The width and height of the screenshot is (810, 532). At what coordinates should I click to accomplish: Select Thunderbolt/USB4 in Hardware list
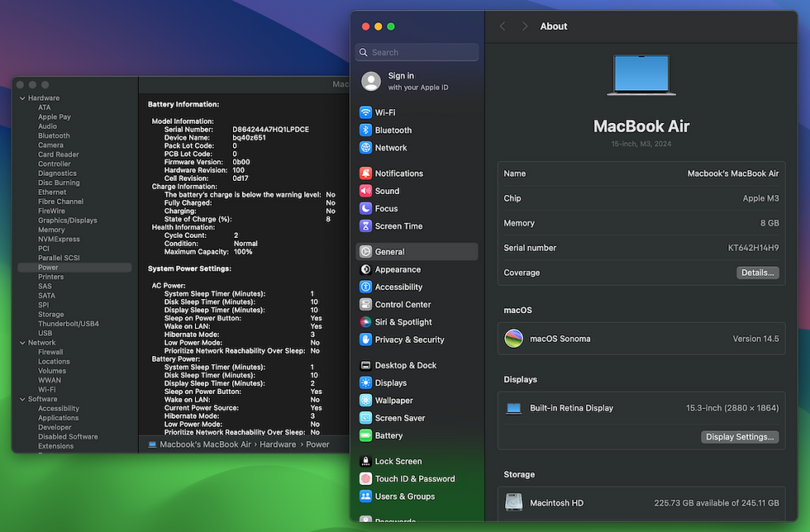click(68, 324)
